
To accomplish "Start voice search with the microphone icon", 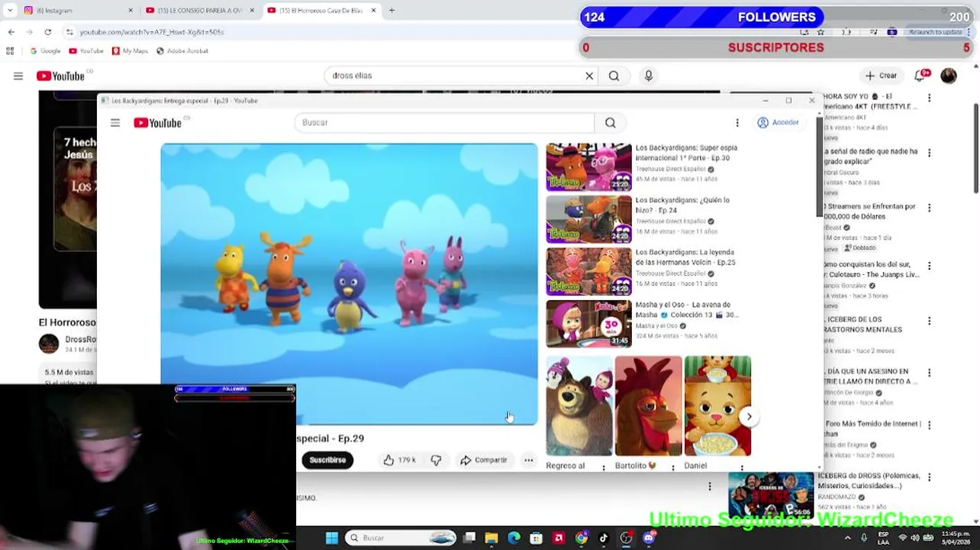I will coord(649,76).
